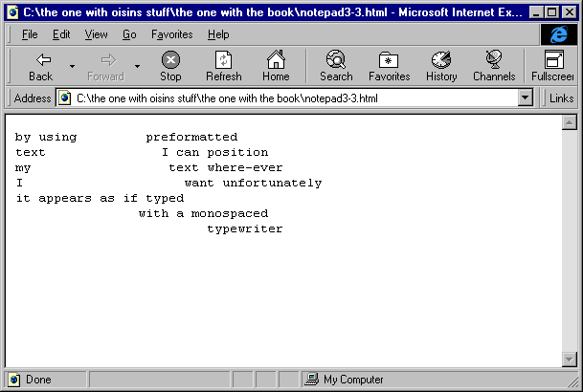
Task: Show the Favorites pane from toolbar
Action: 389,66
